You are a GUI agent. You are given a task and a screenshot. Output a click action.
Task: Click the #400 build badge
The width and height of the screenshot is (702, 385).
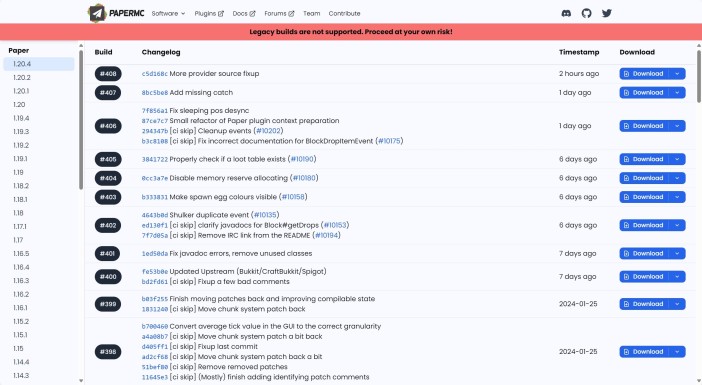[x=108, y=277]
